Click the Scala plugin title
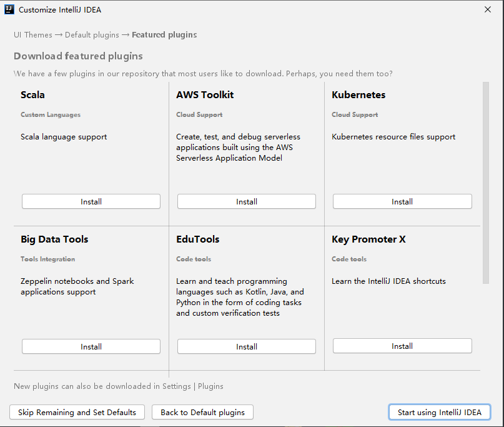Screen dimensions: 504x427 pyautogui.click(x=32, y=95)
